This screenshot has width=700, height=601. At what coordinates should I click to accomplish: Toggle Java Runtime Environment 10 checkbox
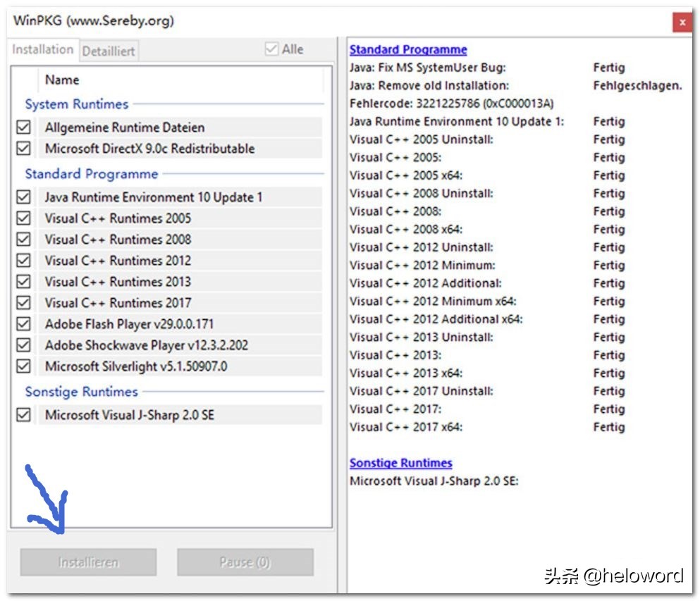coord(24,197)
